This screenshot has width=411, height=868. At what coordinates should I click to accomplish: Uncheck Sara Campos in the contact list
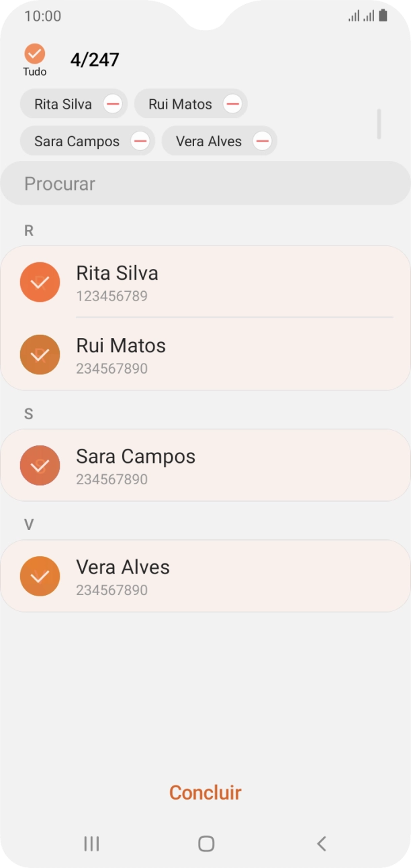(x=40, y=465)
